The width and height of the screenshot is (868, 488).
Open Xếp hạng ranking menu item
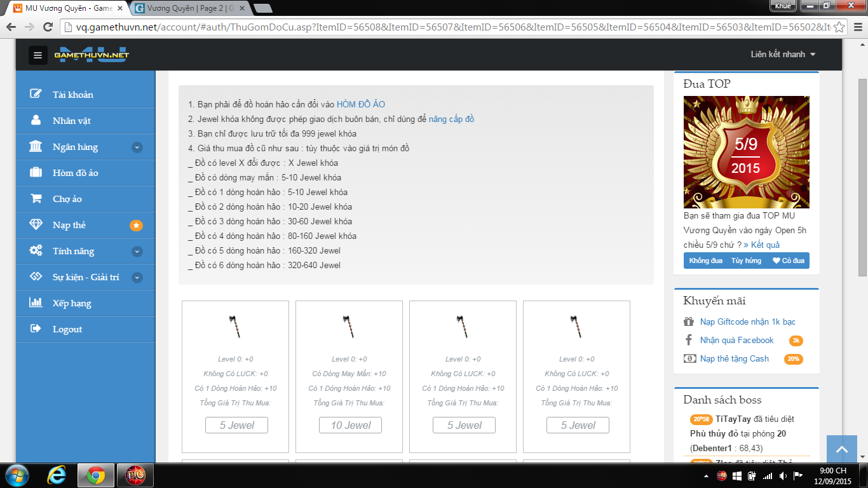[71, 303]
